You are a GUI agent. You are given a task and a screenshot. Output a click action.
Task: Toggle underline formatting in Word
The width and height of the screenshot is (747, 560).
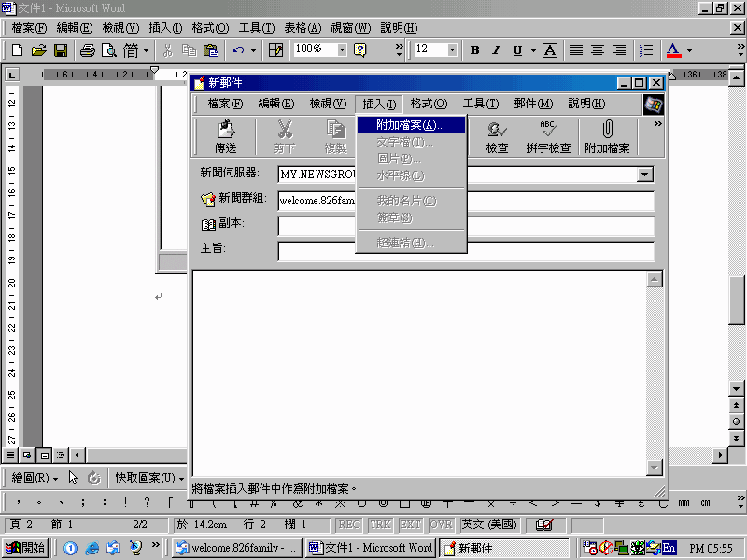click(517, 50)
